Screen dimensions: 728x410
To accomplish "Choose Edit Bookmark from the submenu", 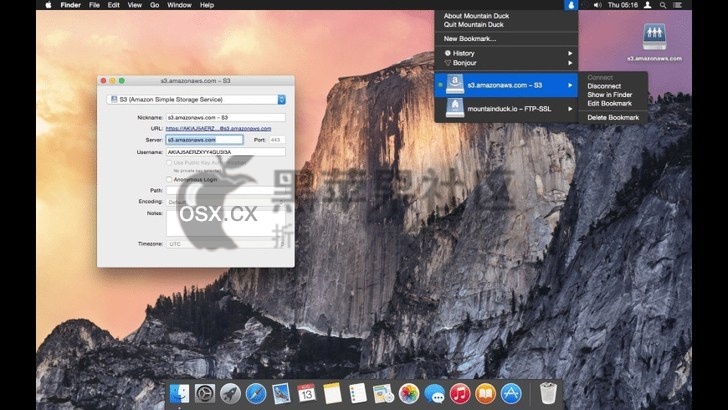I will pos(610,104).
